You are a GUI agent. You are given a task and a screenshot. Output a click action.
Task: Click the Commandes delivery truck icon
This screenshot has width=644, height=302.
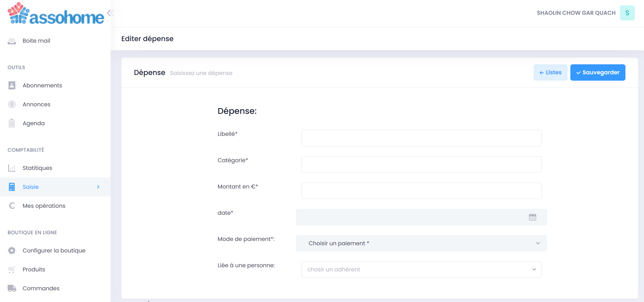coord(11,288)
